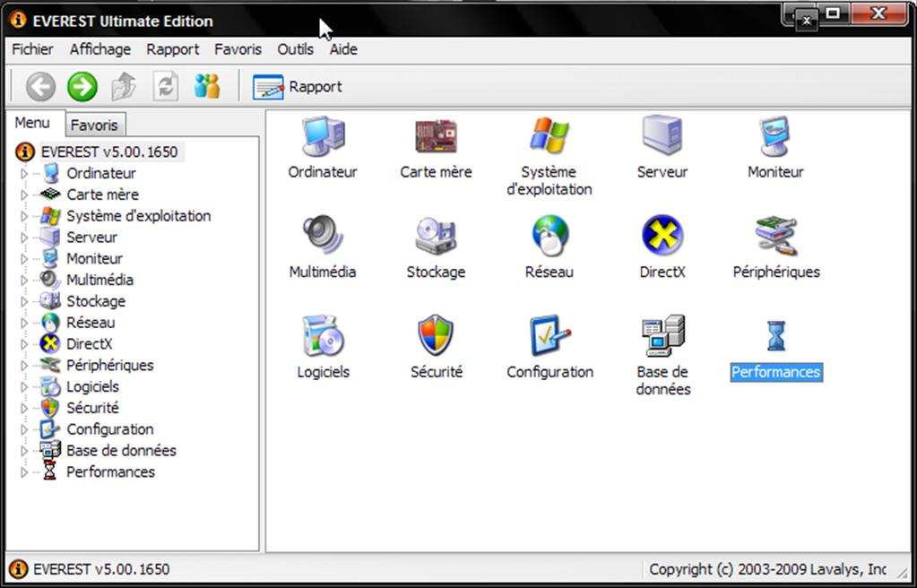Screen dimensions: 917x588
Task: Switch to the Favoris tab in left panel
Action: coord(95,125)
